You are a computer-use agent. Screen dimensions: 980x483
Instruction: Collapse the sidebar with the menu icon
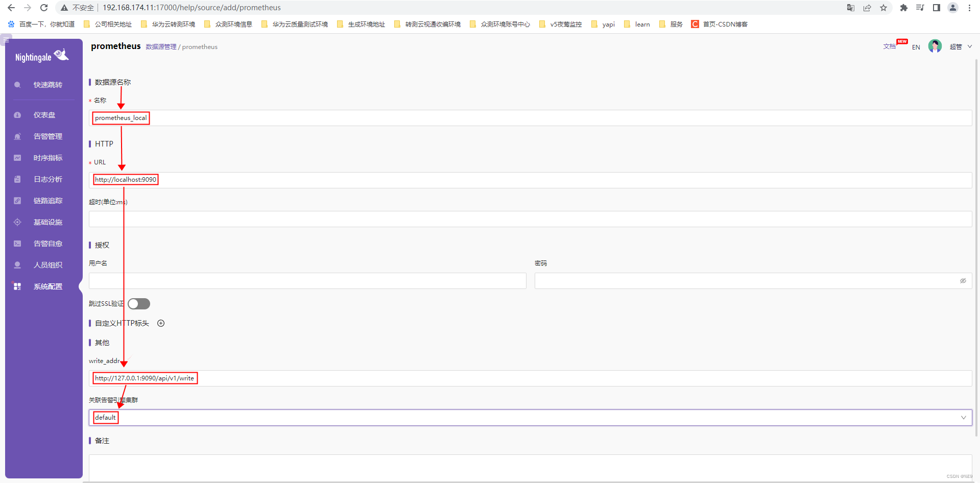click(x=6, y=40)
